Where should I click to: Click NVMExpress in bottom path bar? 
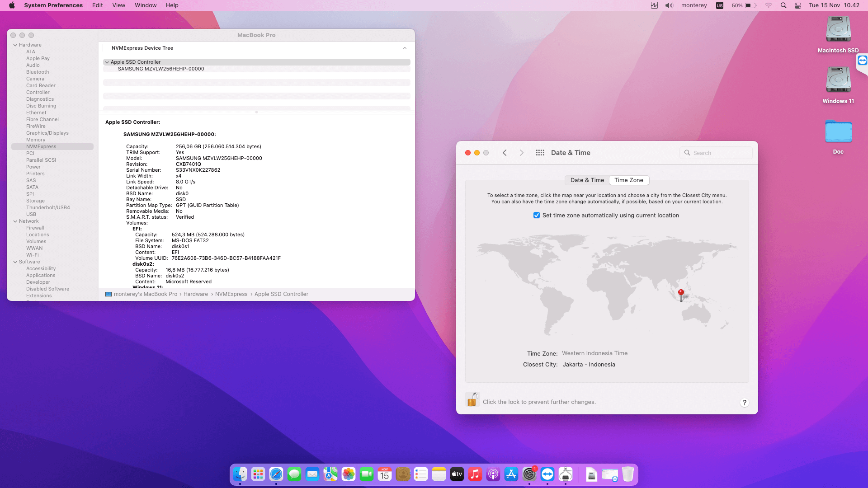click(231, 294)
